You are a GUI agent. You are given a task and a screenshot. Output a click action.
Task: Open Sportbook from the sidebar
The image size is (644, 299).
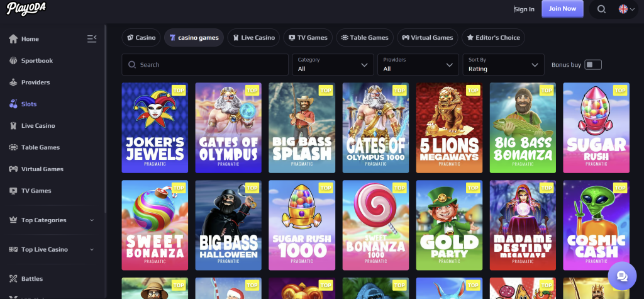(36, 60)
